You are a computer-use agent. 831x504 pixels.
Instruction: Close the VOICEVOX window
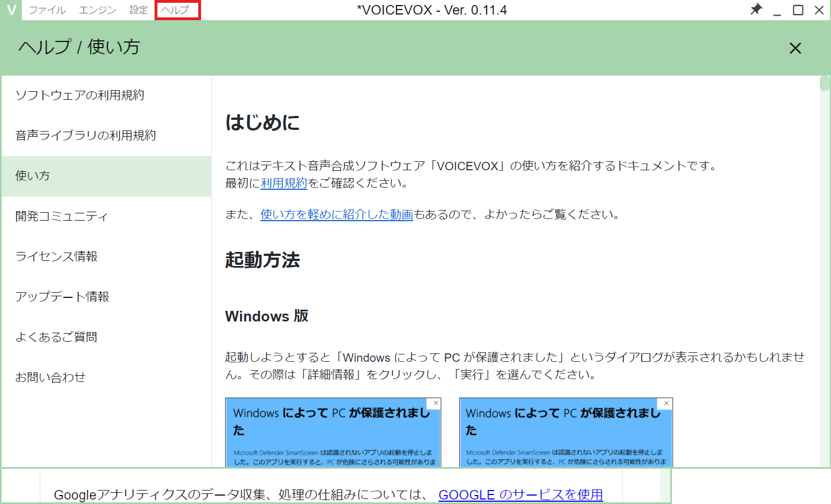tap(819, 10)
